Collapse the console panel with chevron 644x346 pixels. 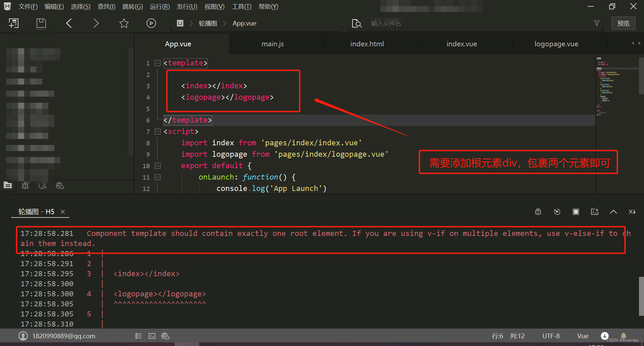pos(613,211)
